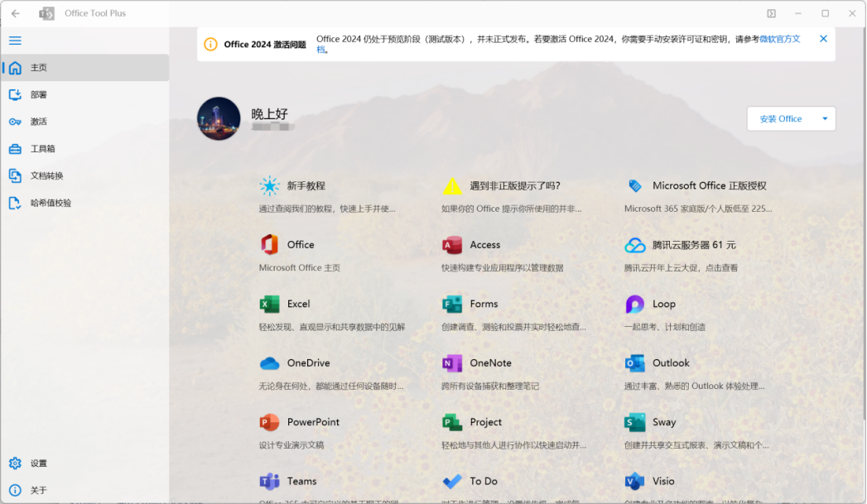This screenshot has height=504, width=867.
Task: Click the Visio app icon
Action: pyautogui.click(x=635, y=482)
